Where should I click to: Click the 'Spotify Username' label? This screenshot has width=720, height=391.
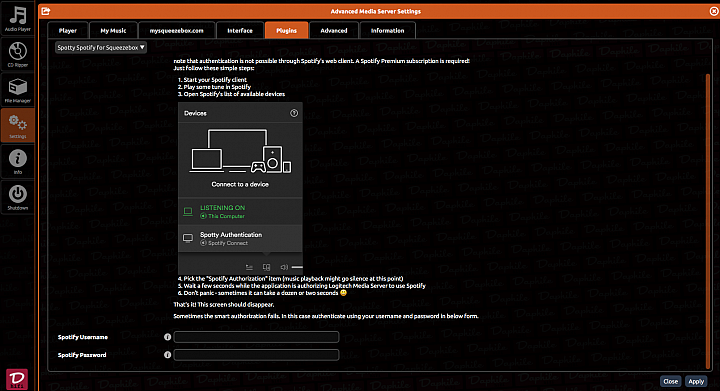[x=83, y=337]
